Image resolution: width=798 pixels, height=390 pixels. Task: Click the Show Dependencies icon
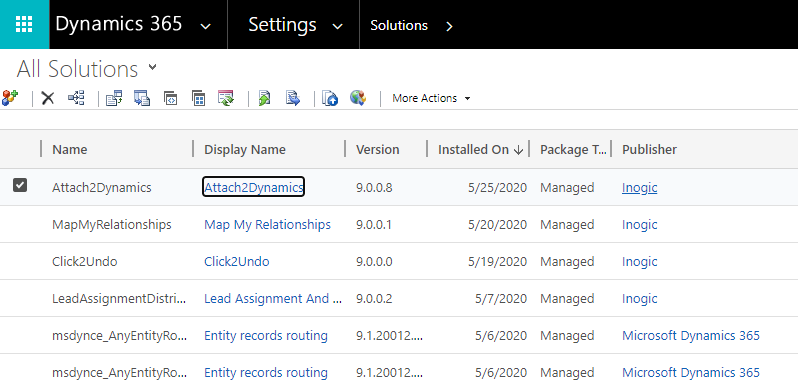click(76, 98)
